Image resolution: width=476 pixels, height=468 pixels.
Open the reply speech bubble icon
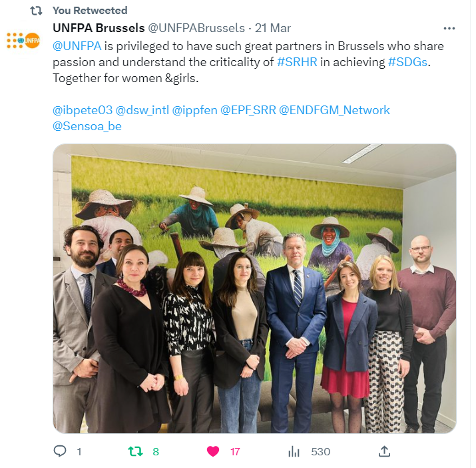[x=60, y=451]
